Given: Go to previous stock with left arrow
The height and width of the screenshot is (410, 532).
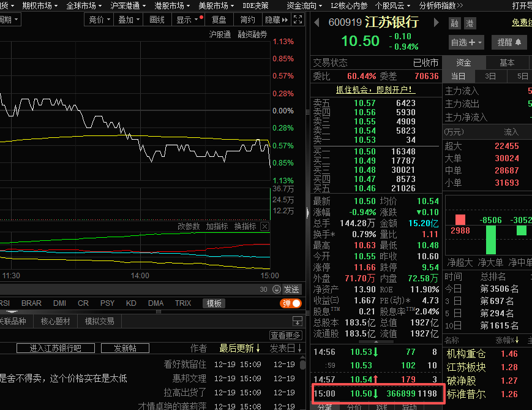Looking at the screenshot, I should point(317,23).
